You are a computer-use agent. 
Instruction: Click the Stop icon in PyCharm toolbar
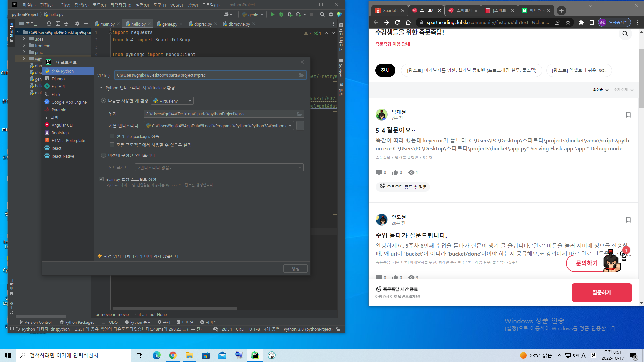tap(311, 14)
